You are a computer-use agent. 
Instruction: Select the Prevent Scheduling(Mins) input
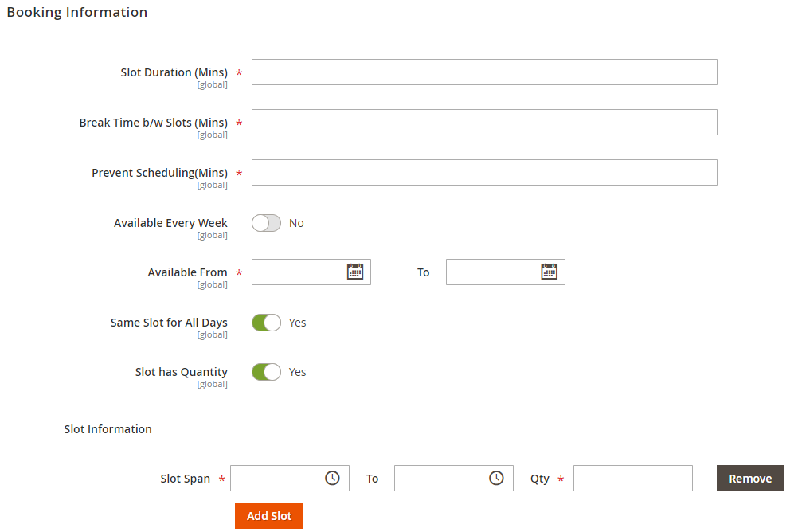484,172
